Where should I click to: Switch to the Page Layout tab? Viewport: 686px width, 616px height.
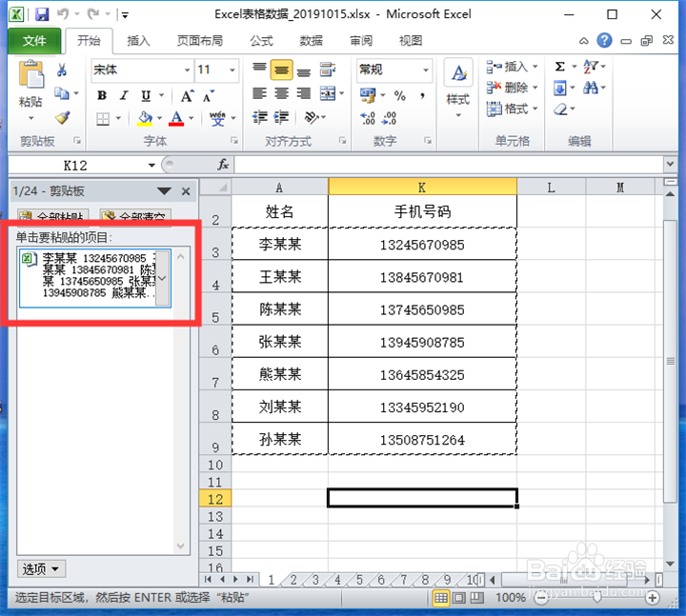(x=200, y=41)
